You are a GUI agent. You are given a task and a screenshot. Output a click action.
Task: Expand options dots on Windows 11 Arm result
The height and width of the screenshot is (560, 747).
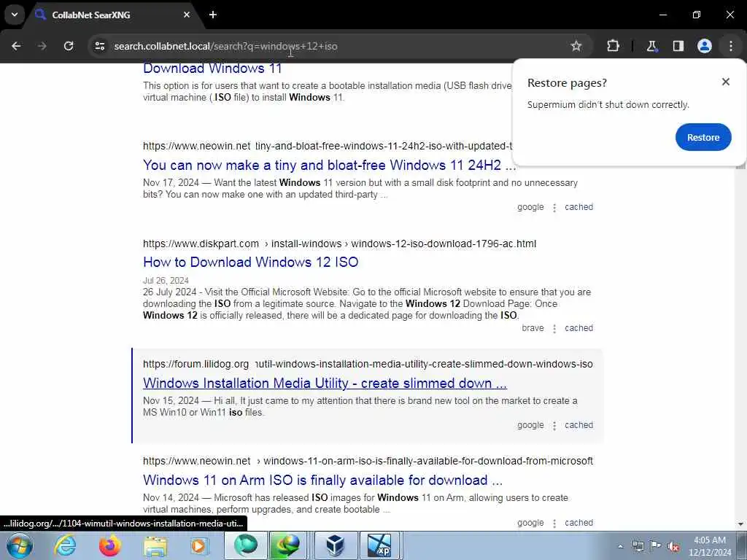554,524
